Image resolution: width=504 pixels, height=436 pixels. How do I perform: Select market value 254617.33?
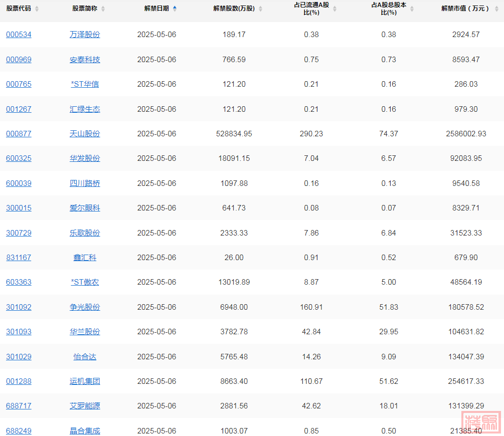(466, 381)
